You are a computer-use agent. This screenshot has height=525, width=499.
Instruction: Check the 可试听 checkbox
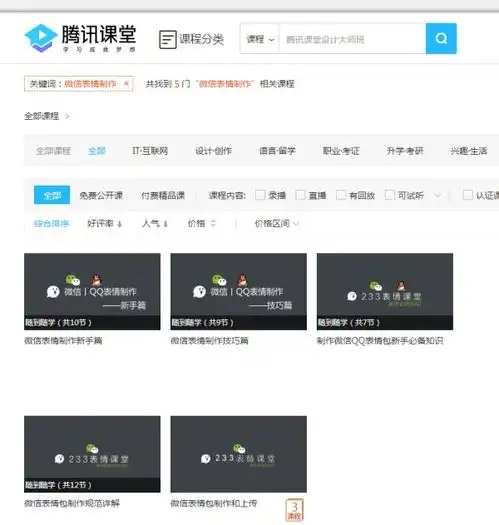[x=389, y=195]
